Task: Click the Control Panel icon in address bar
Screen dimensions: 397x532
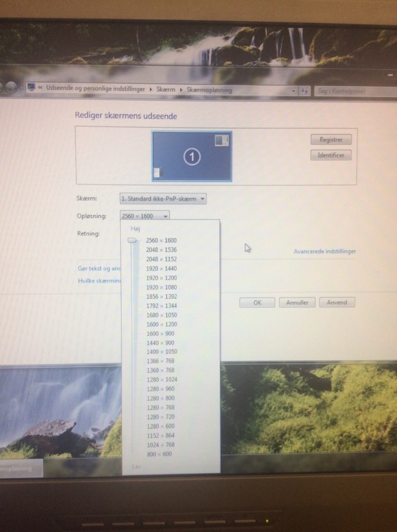Action: (32, 88)
